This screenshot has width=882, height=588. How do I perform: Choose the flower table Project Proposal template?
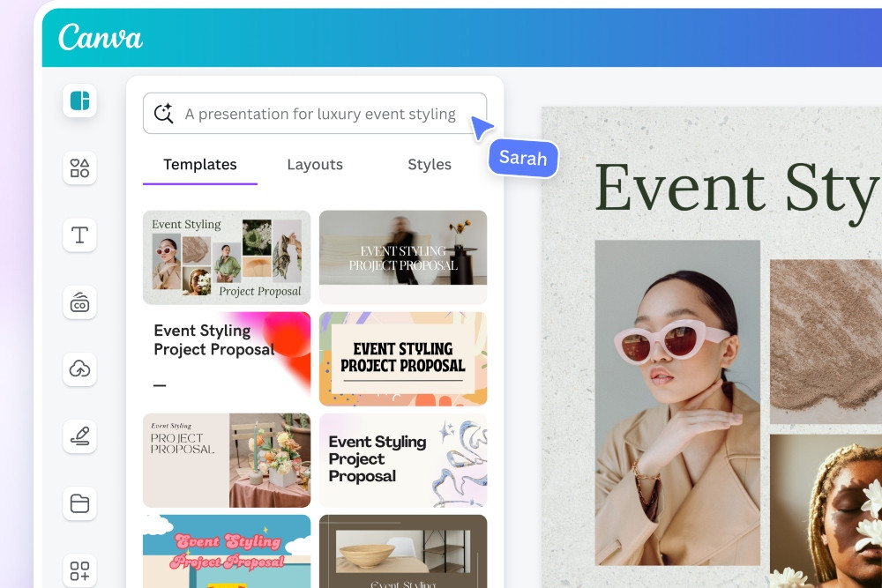coord(227,460)
